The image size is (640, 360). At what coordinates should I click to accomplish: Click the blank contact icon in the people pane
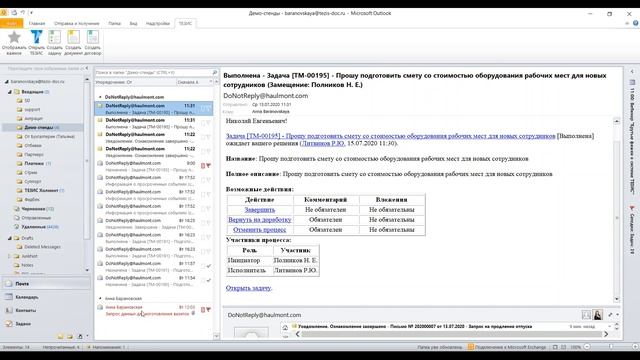[x=586, y=315]
